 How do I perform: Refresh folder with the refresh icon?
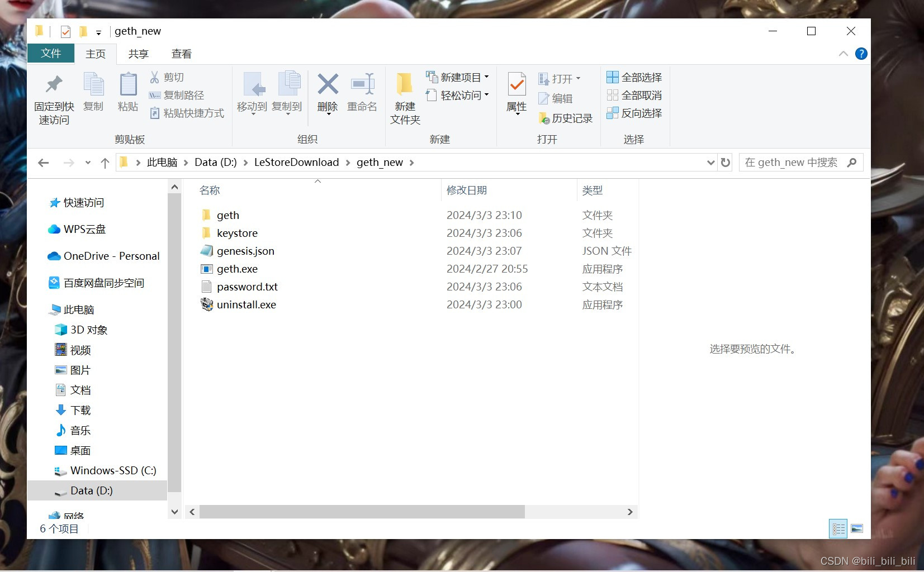pos(725,162)
